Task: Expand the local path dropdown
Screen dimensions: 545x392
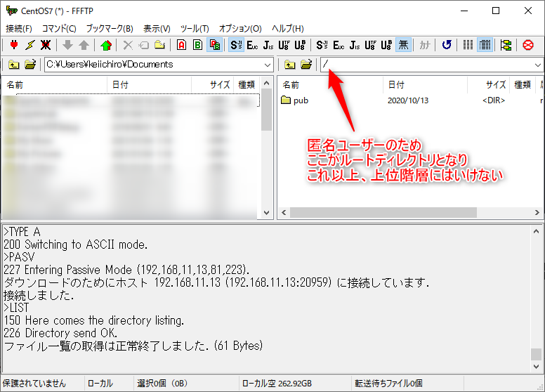Action: [267, 65]
